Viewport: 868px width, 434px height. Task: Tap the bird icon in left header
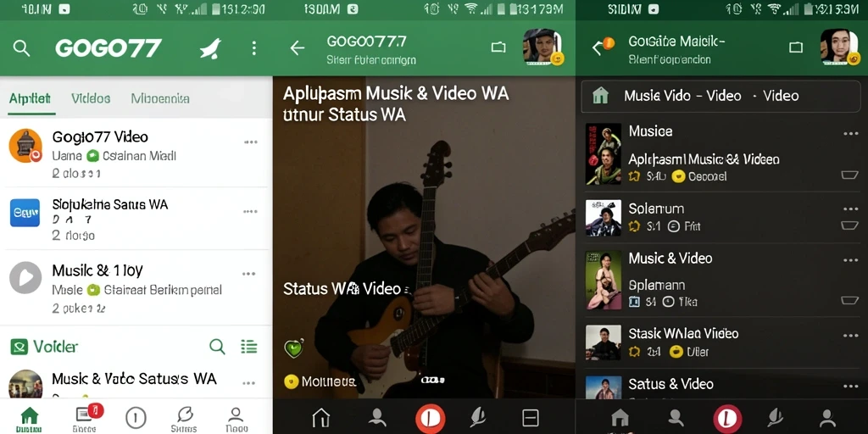click(x=210, y=48)
